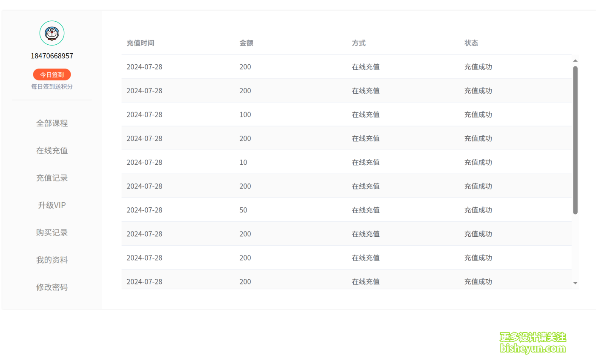Click the table's vertical scrollbar thumb

point(575,140)
